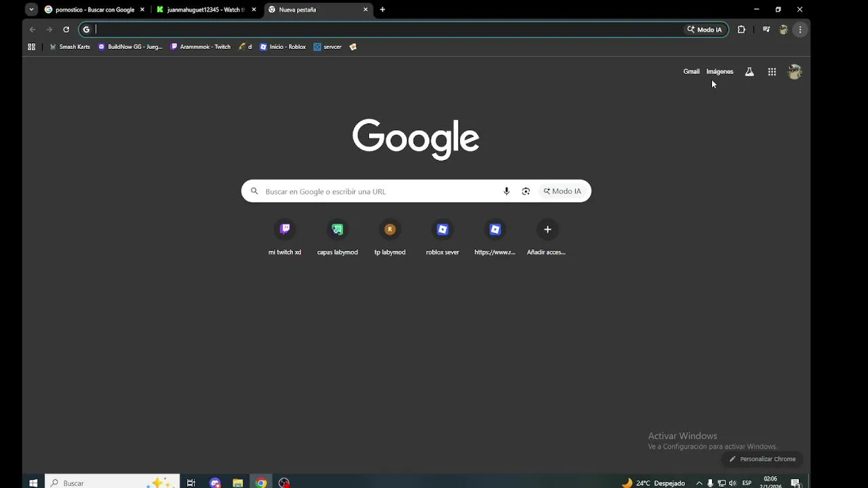
Task: Open the taskbar clock 02:06
Action: (770, 482)
